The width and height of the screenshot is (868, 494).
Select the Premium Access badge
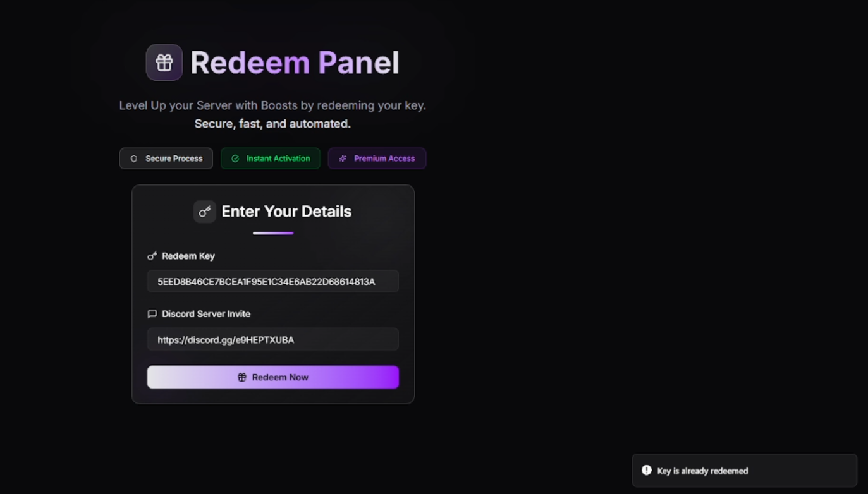pyautogui.click(x=377, y=159)
